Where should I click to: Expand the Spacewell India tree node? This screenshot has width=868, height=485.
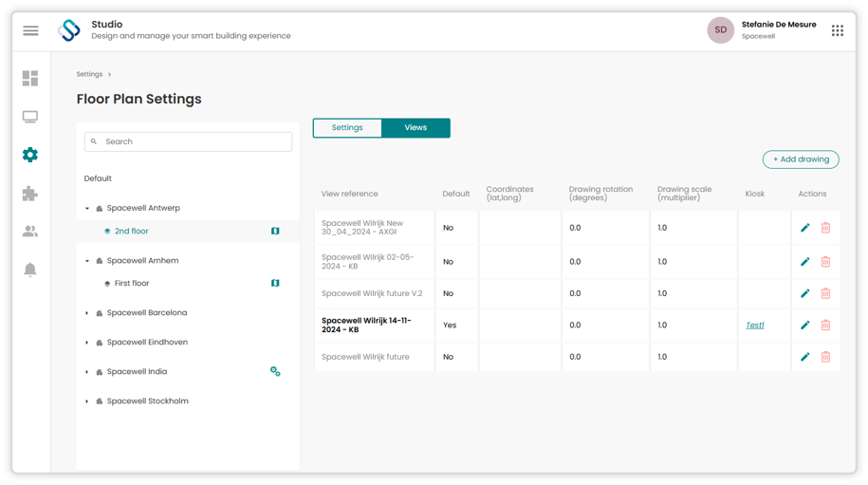click(87, 372)
